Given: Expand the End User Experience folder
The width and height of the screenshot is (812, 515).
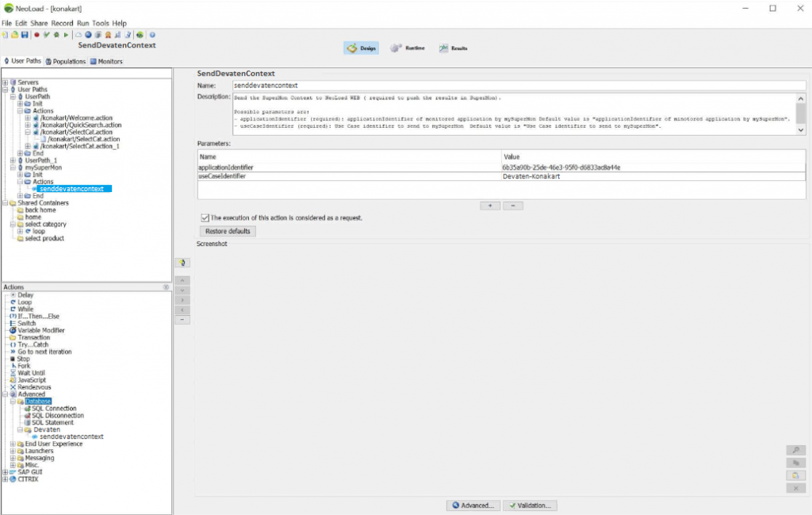Looking at the screenshot, I should click(x=13, y=444).
